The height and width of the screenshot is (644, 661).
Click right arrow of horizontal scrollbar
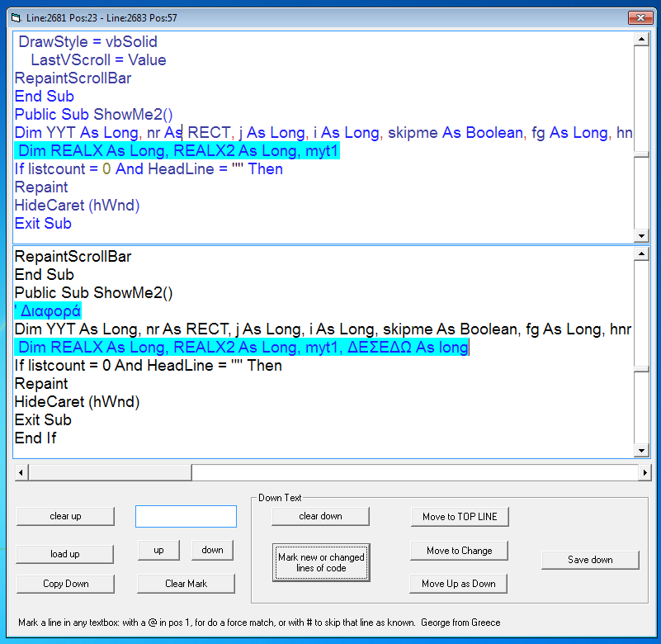point(644,473)
